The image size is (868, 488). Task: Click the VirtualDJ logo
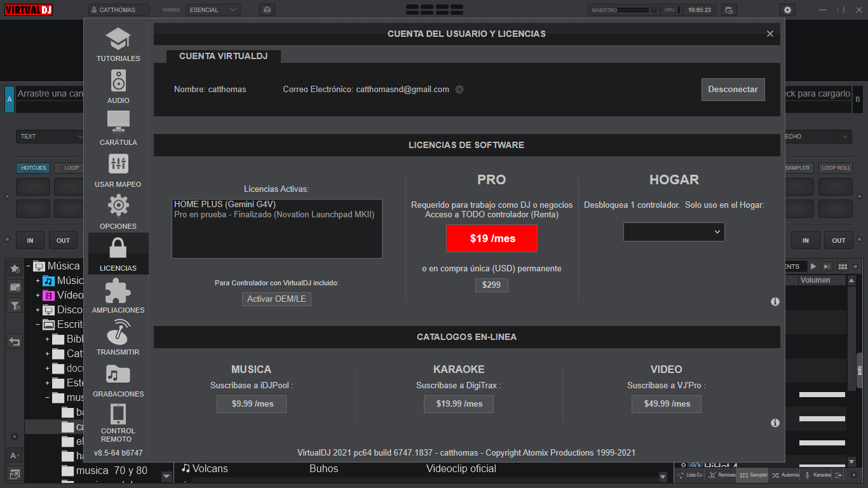point(29,10)
